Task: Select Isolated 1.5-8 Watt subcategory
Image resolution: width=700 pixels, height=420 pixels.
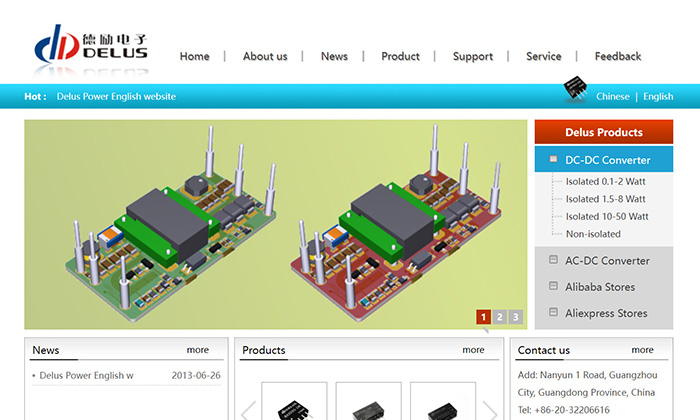Action: [605, 199]
